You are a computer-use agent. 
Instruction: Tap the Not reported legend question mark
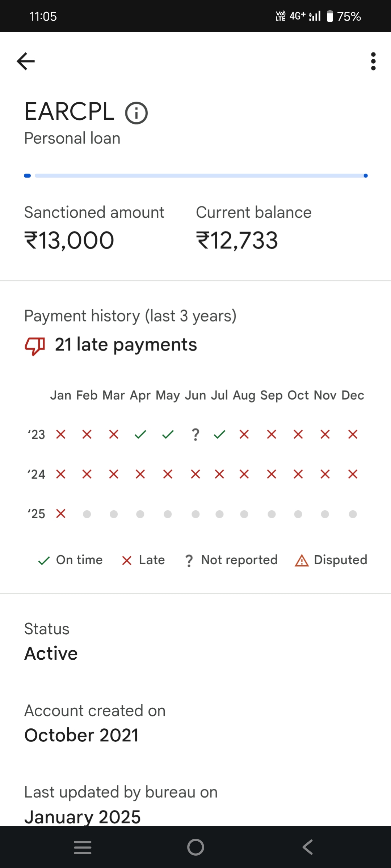pyautogui.click(x=189, y=561)
